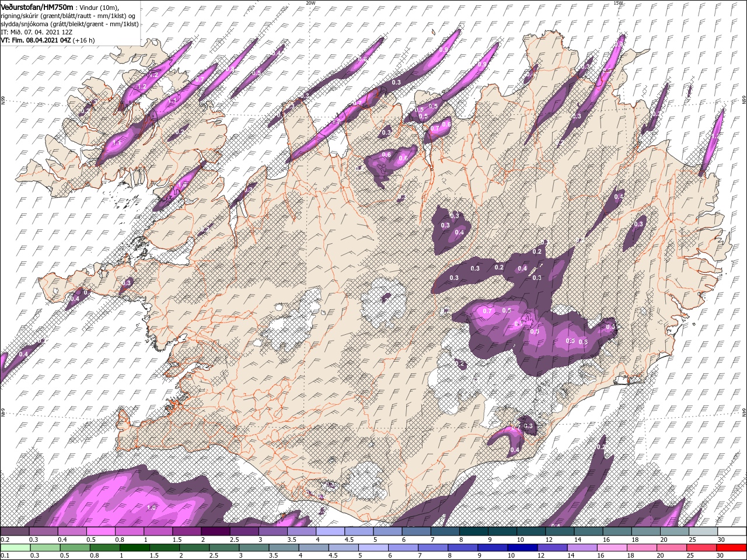Select the lower-row 1 darkest green legend swatch
747x560 pixels.
tap(135, 548)
